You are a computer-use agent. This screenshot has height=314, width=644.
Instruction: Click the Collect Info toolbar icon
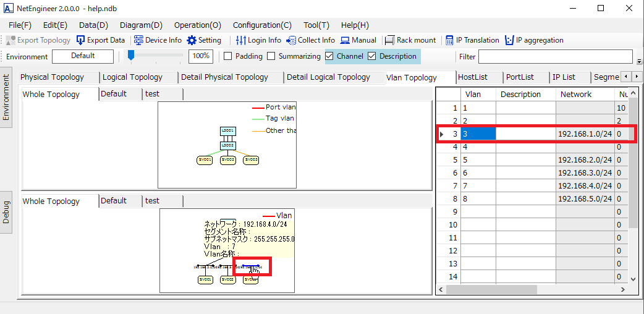pos(291,40)
